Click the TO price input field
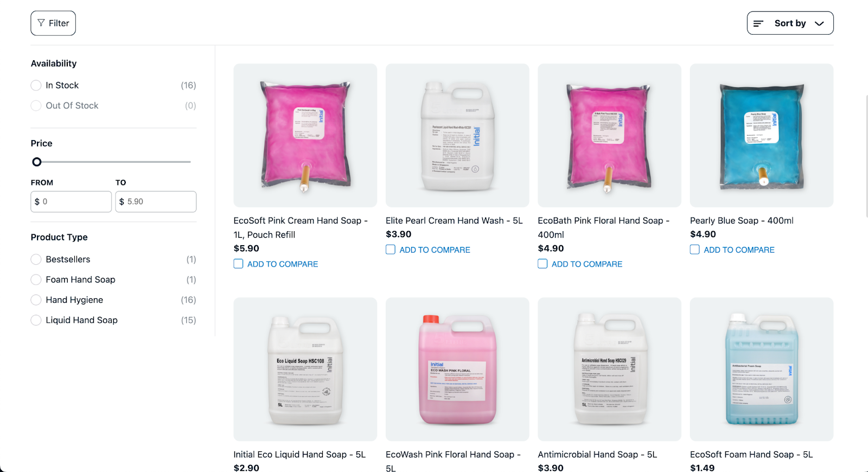 click(156, 201)
